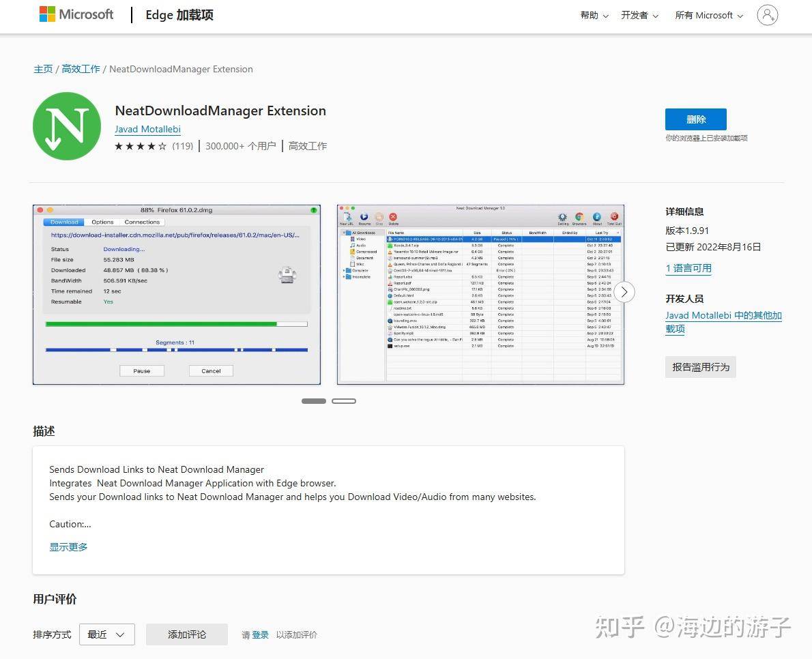Click the 登录 link to sign in
Screen dimensions: 812x659
click(x=260, y=634)
